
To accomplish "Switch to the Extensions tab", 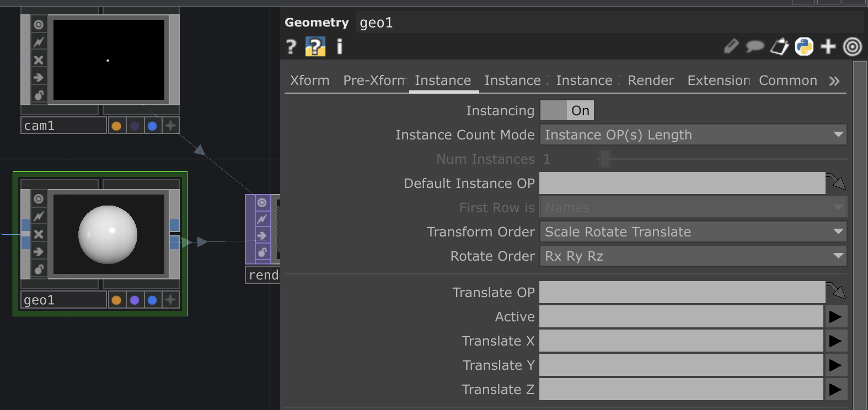I will 719,80.
